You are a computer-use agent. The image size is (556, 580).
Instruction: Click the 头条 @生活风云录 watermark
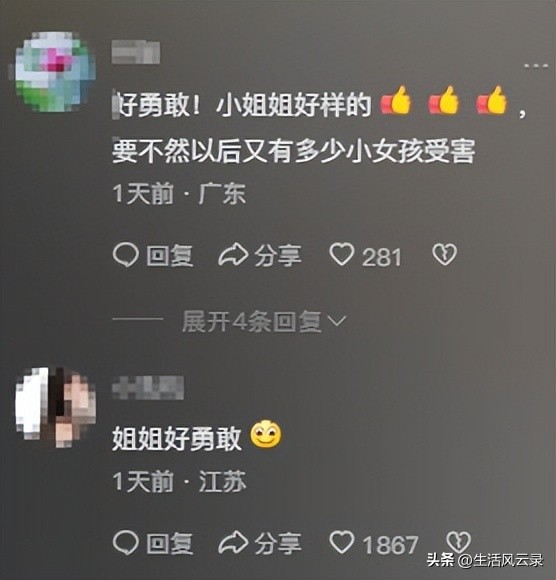pos(485,560)
